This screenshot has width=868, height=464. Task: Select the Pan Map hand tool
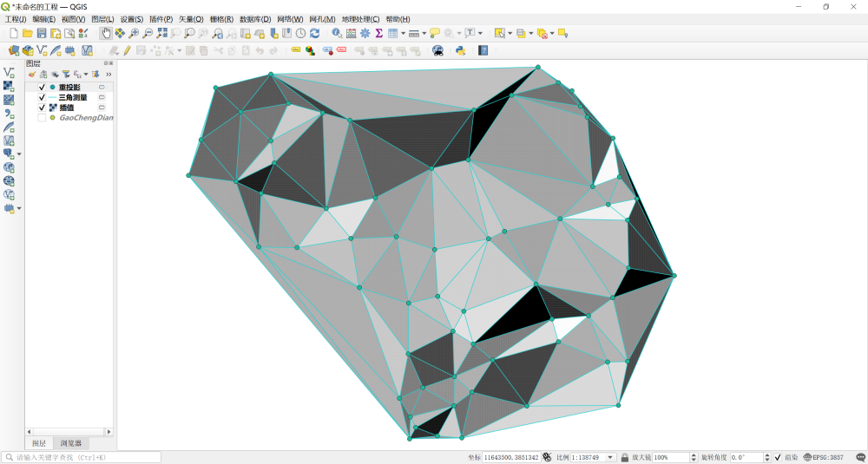coord(106,33)
